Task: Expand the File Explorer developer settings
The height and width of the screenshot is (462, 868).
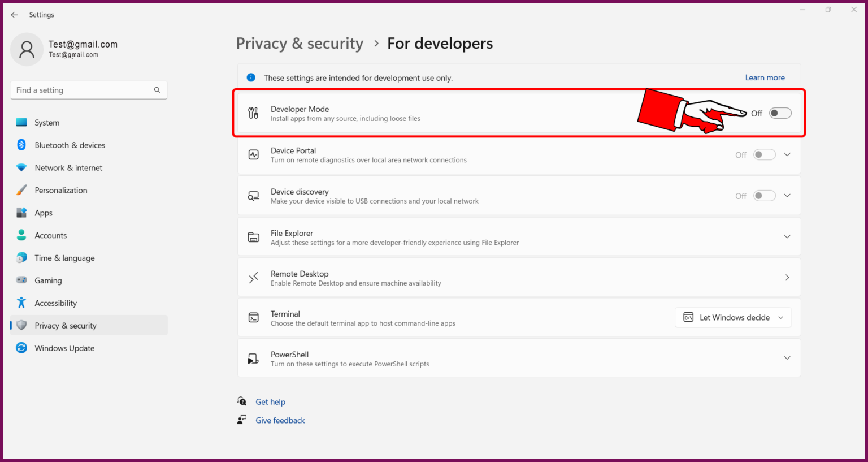Action: point(787,236)
